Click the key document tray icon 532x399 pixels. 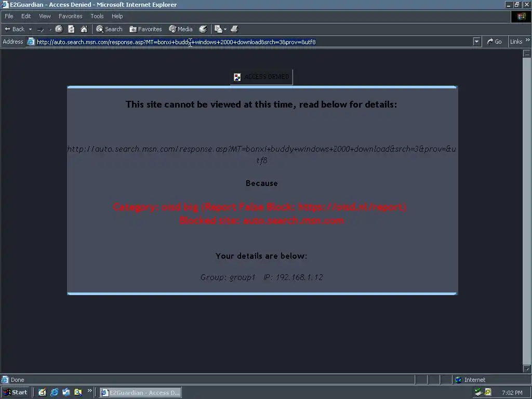487,392
